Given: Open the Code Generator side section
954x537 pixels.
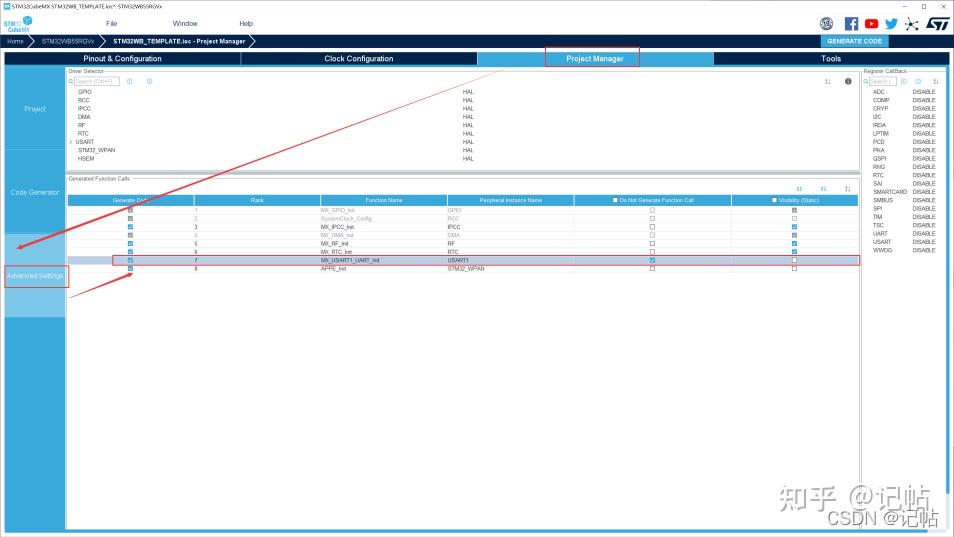Looking at the screenshot, I should (35, 192).
